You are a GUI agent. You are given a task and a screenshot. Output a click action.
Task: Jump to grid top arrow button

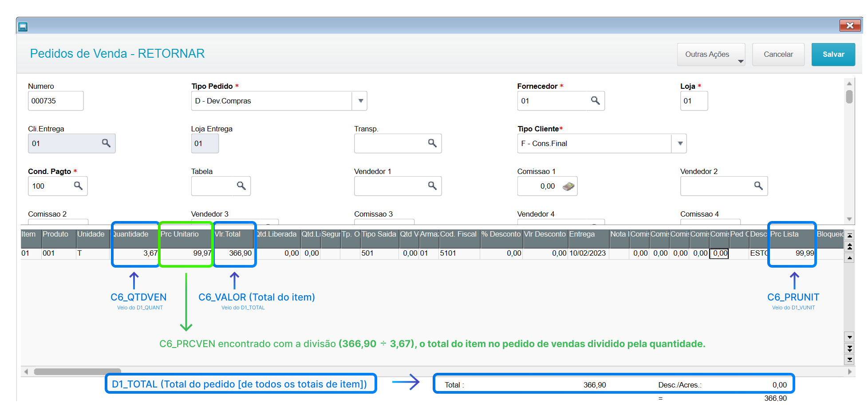[x=849, y=235]
